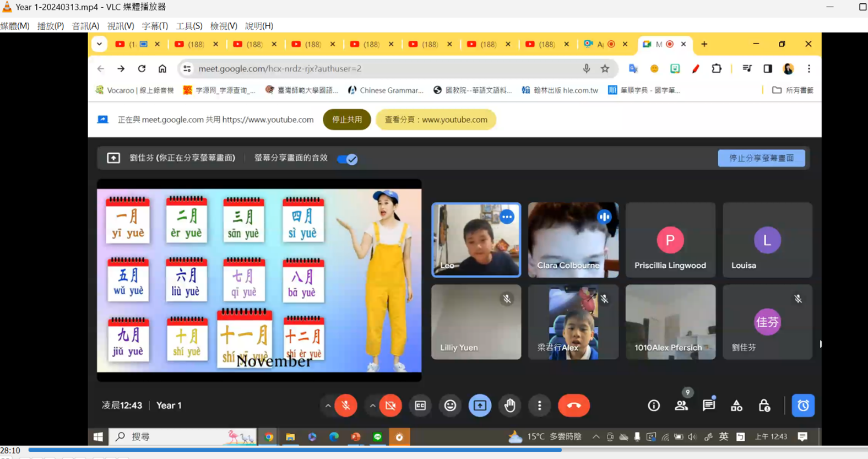868x459 pixels.
Task: Click 查看分頁：www.youtube.com button
Action: coord(436,120)
